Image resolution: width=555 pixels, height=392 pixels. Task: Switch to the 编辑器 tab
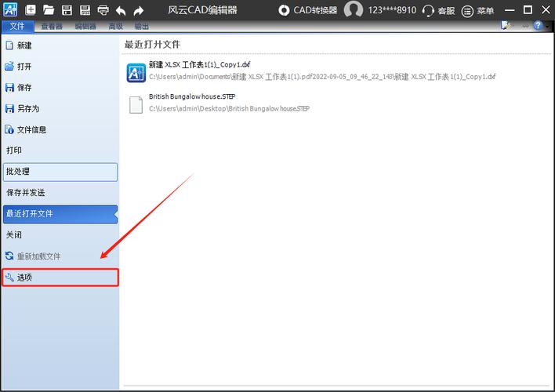[x=85, y=26]
